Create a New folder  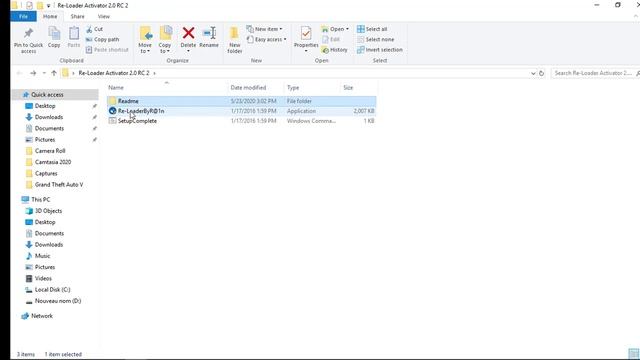[x=234, y=40]
